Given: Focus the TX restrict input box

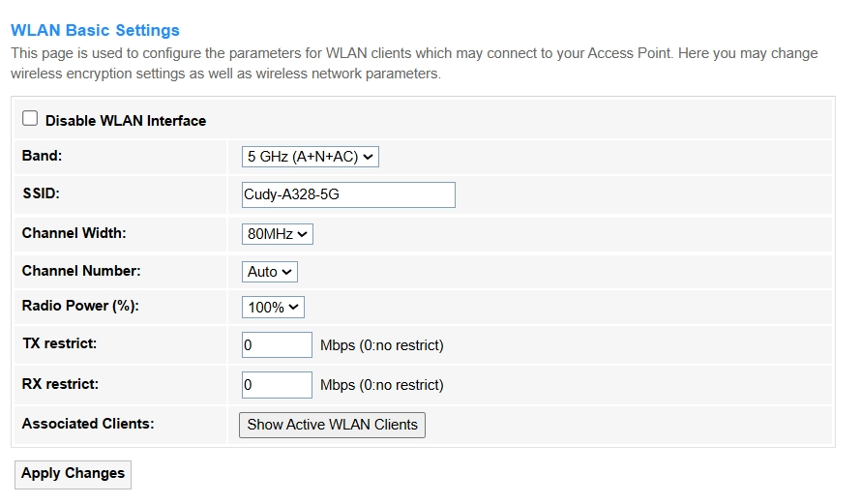Looking at the screenshot, I should pos(277,345).
